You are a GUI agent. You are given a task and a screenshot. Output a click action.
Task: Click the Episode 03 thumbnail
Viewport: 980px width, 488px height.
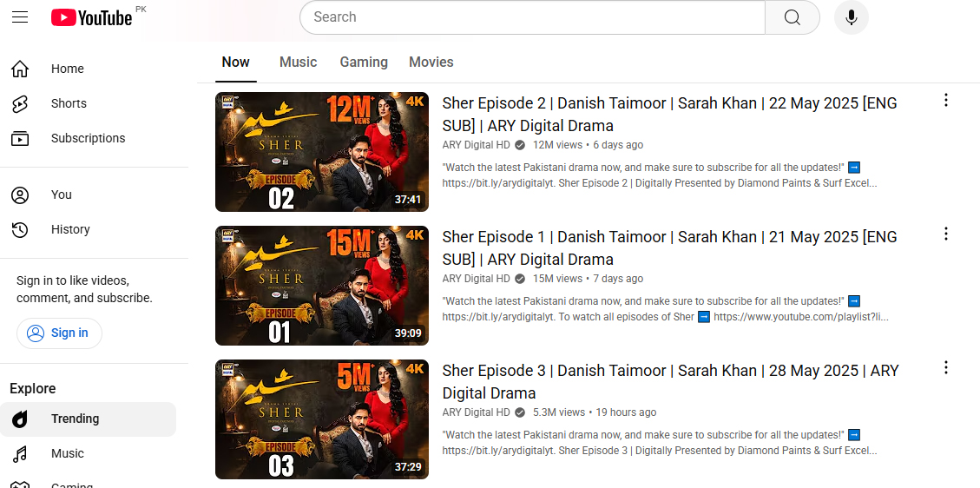click(x=322, y=419)
